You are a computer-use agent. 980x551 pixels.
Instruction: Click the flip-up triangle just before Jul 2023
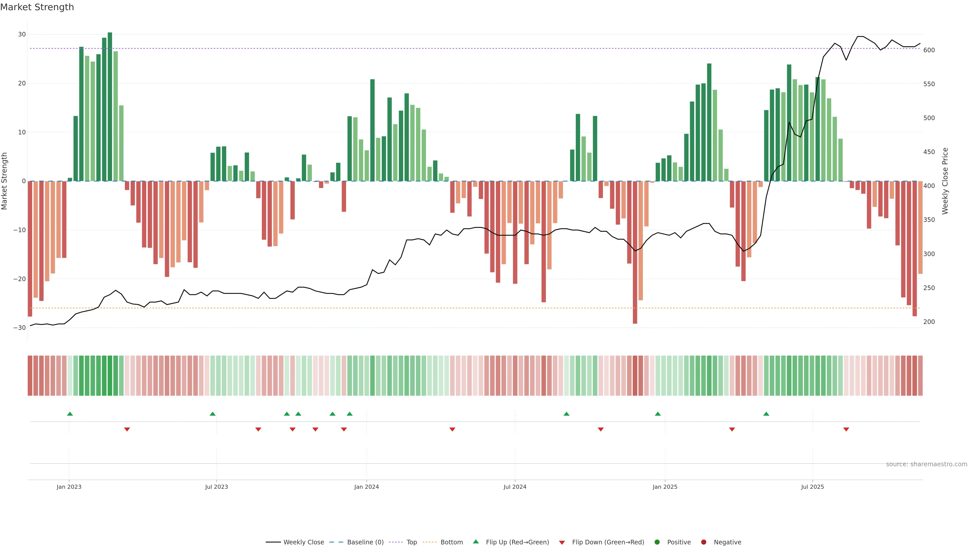(213, 414)
